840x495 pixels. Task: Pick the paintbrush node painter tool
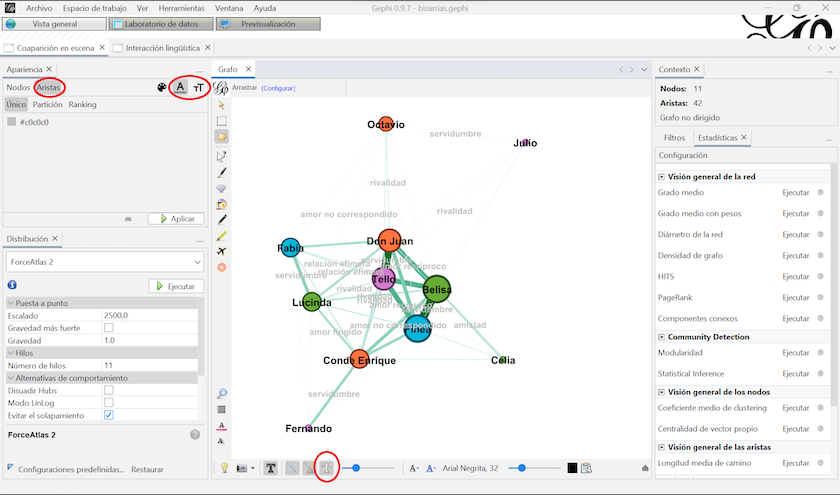[222, 172]
